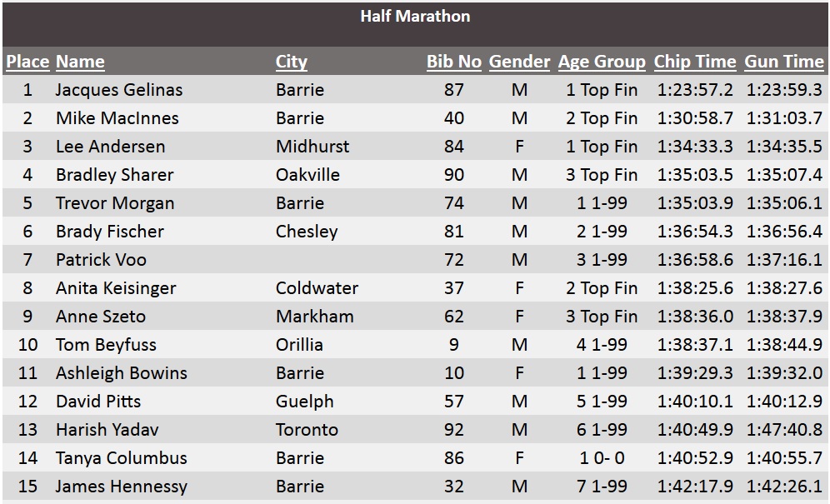Sort by the Name column header

point(81,62)
